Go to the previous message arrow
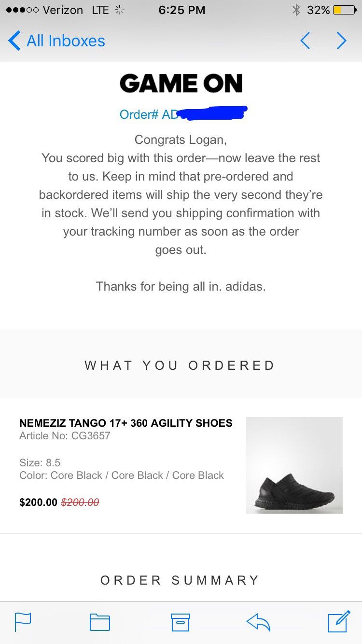 click(305, 41)
